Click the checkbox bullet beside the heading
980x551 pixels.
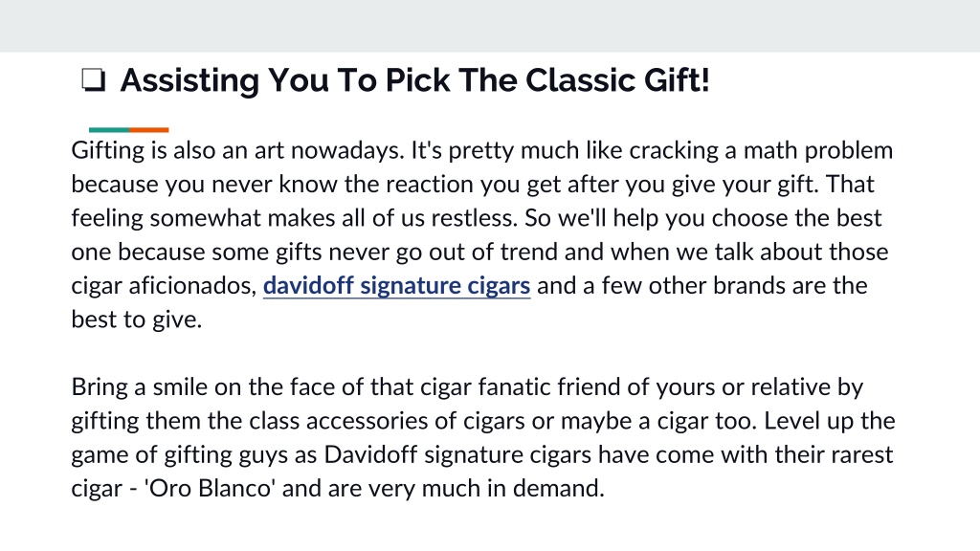coord(94,80)
